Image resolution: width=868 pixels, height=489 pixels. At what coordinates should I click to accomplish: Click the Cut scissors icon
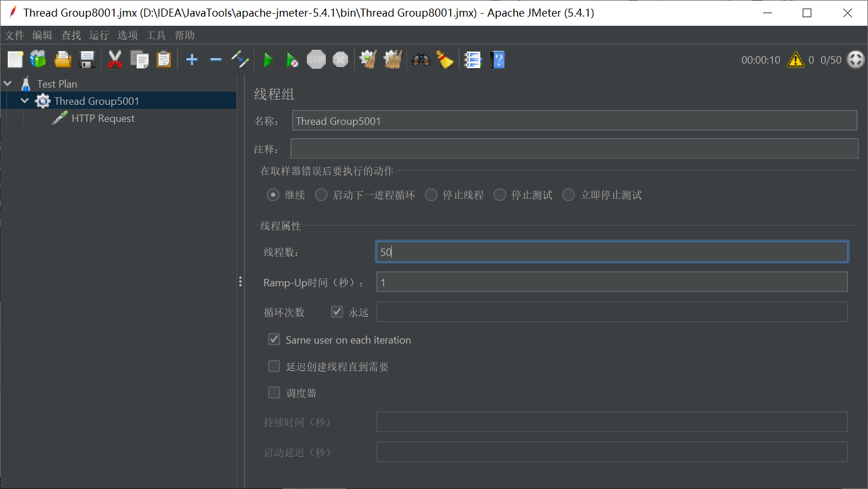(115, 60)
